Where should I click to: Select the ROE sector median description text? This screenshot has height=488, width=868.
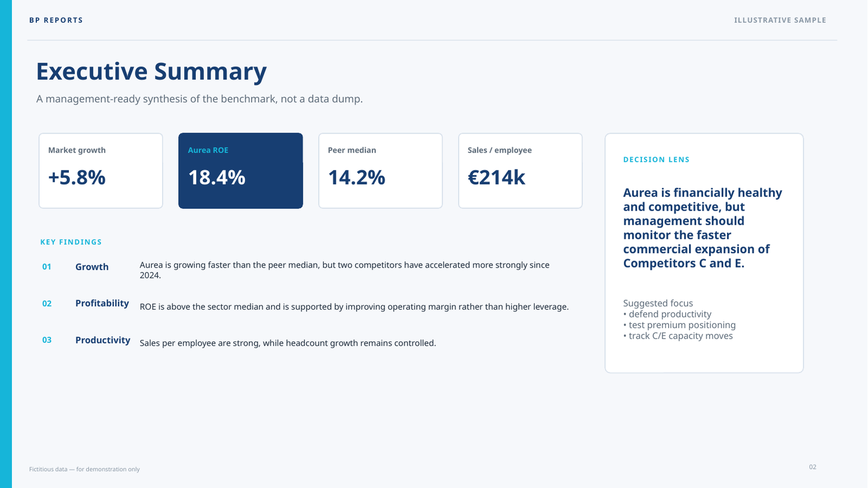[x=354, y=307]
